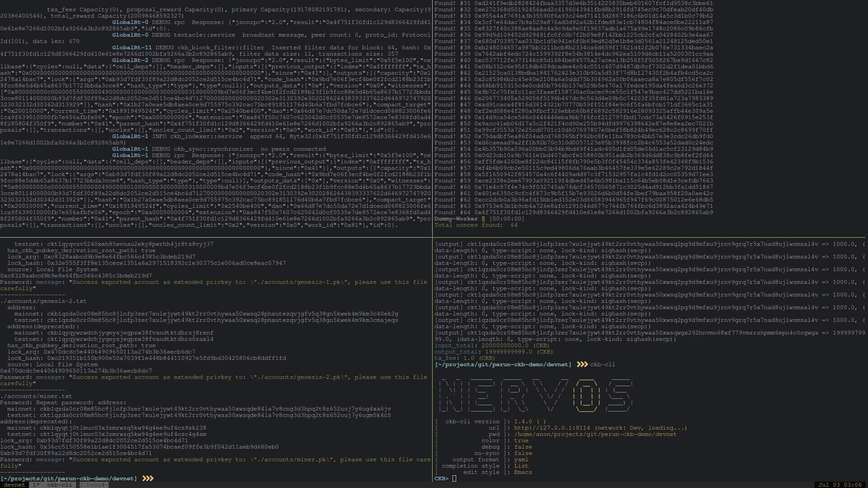Click the 'source: Local File System' line under genesis-2
This screenshot has width=868, height=488.
click(x=52, y=364)
